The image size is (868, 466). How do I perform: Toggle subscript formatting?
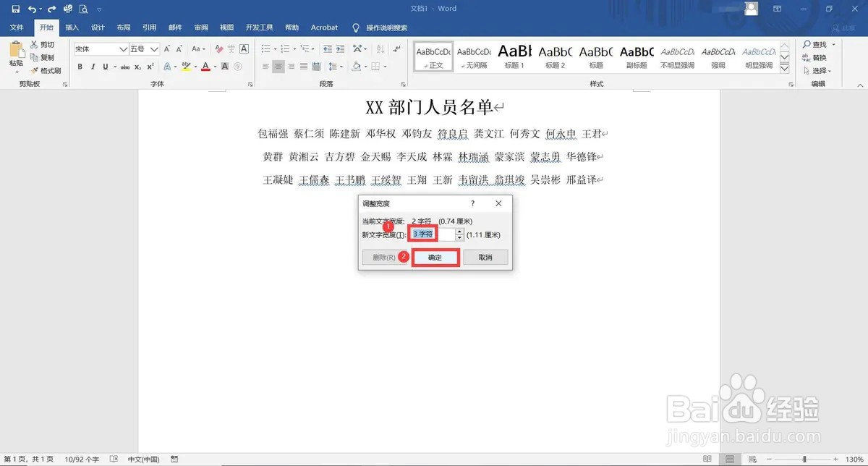click(138, 67)
